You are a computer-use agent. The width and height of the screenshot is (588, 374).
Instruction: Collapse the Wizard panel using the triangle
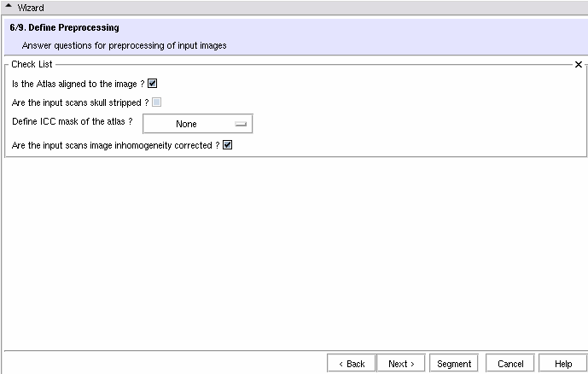[x=9, y=7]
